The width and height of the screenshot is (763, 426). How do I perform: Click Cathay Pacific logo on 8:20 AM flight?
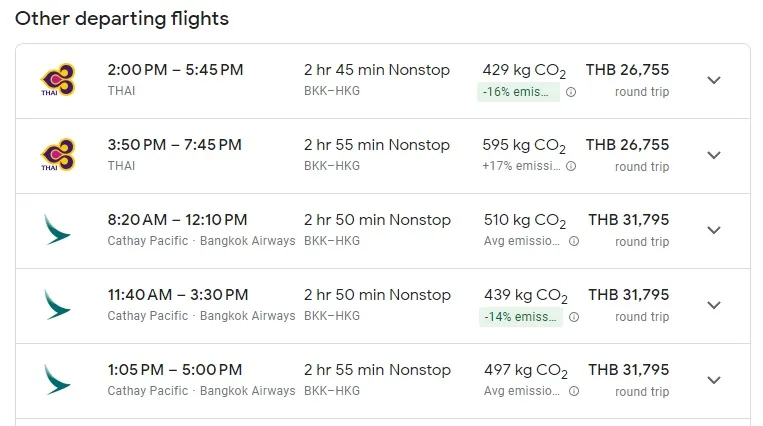coord(57,230)
